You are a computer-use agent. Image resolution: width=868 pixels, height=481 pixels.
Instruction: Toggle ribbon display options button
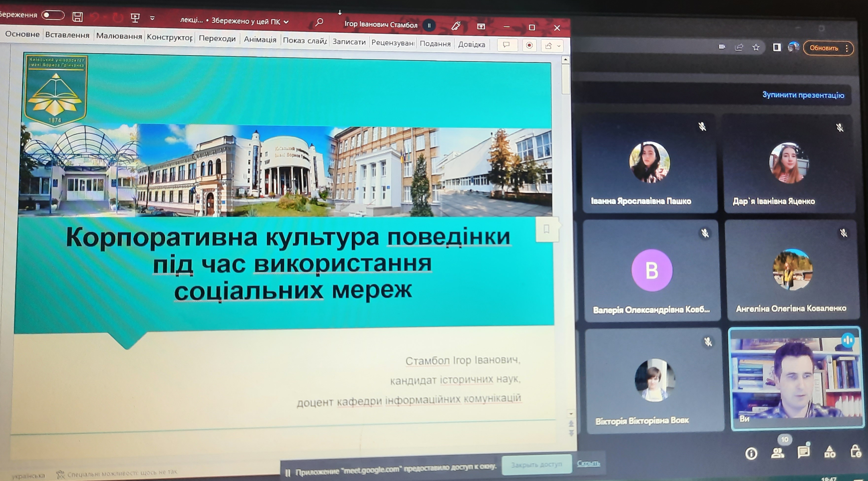(481, 27)
